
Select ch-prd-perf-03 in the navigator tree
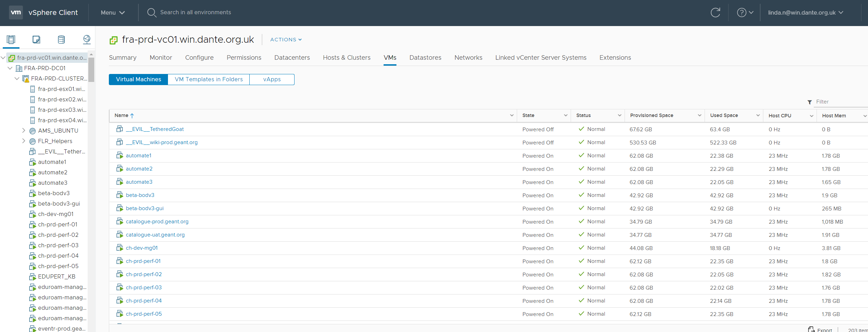coord(58,246)
